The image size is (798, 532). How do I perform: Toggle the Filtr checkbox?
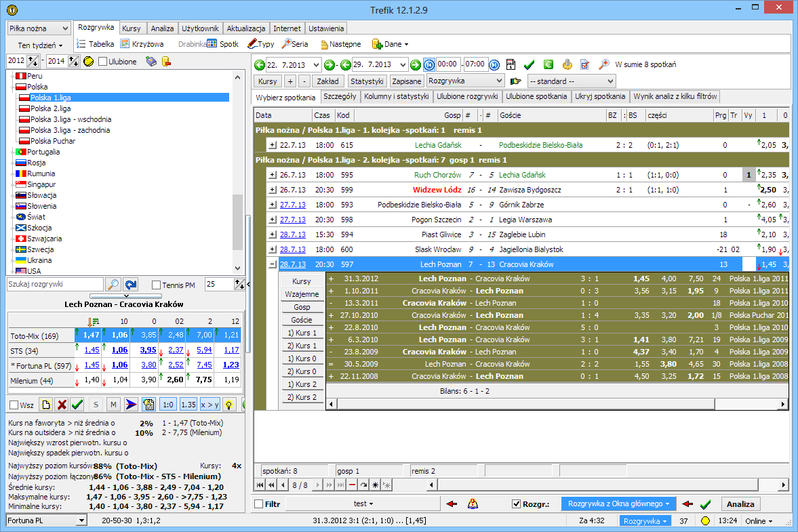point(259,504)
